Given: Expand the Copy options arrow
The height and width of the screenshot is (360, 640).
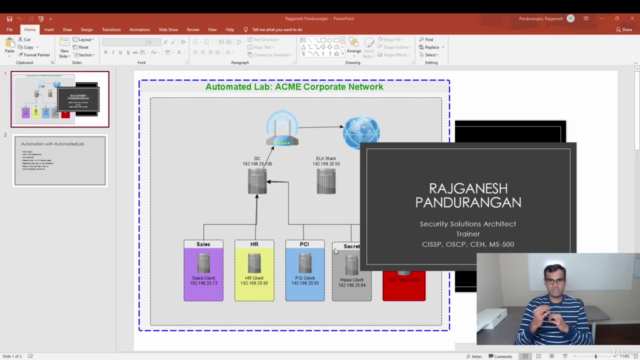Looking at the screenshot, I should [x=38, y=47].
